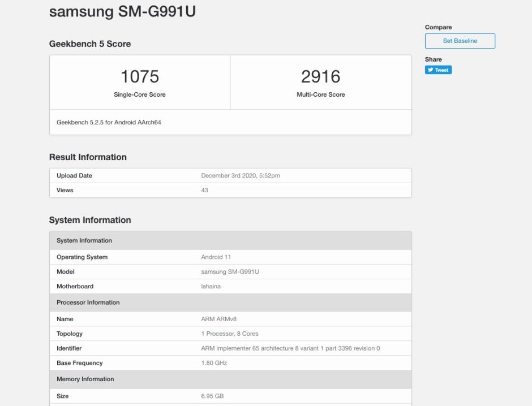Select the December 3rd 2020, 5:52pm value

[x=241, y=175]
